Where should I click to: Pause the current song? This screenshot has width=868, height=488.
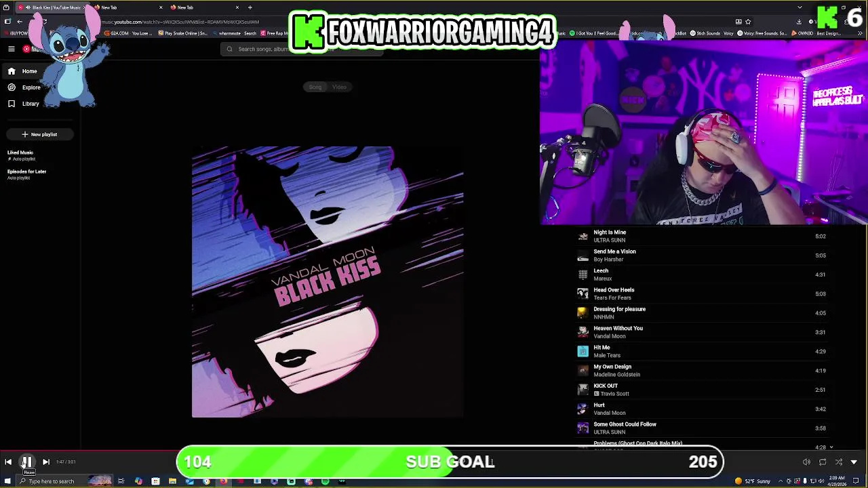tap(26, 462)
